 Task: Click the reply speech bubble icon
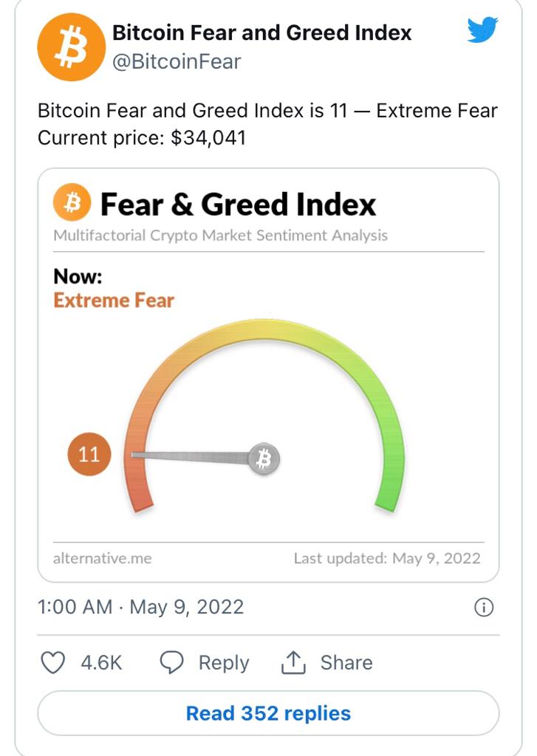171,662
